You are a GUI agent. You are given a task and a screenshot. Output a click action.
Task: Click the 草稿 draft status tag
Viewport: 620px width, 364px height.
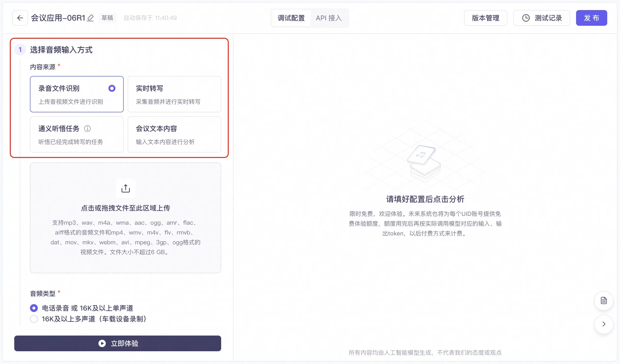pos(107,18)
